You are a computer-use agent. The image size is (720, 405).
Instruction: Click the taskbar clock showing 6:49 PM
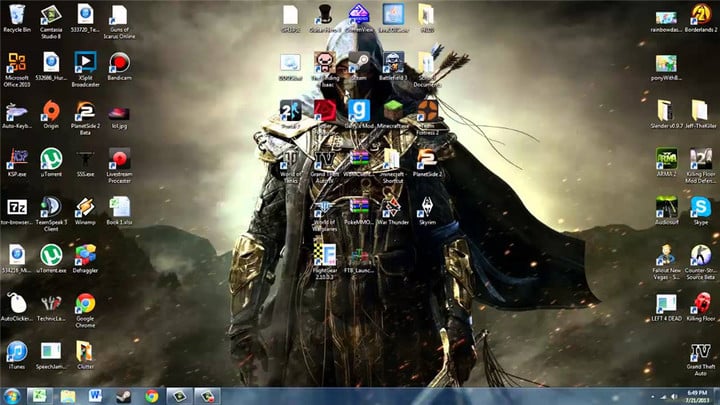pos(697,396)
